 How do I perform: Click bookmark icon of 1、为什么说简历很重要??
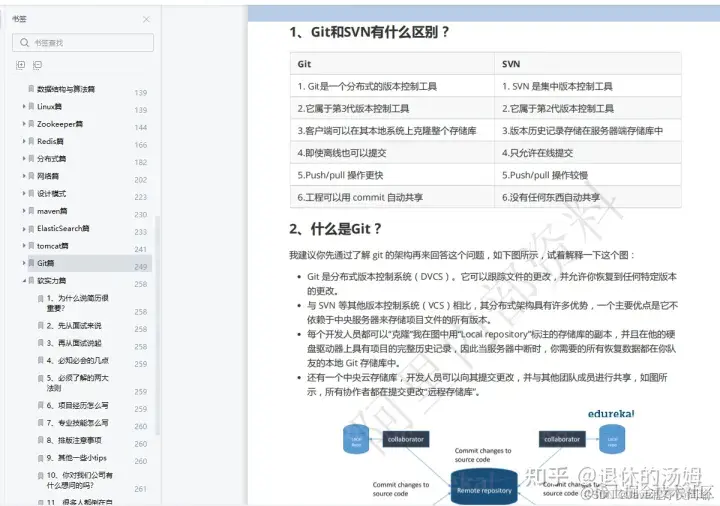[41, 298]
